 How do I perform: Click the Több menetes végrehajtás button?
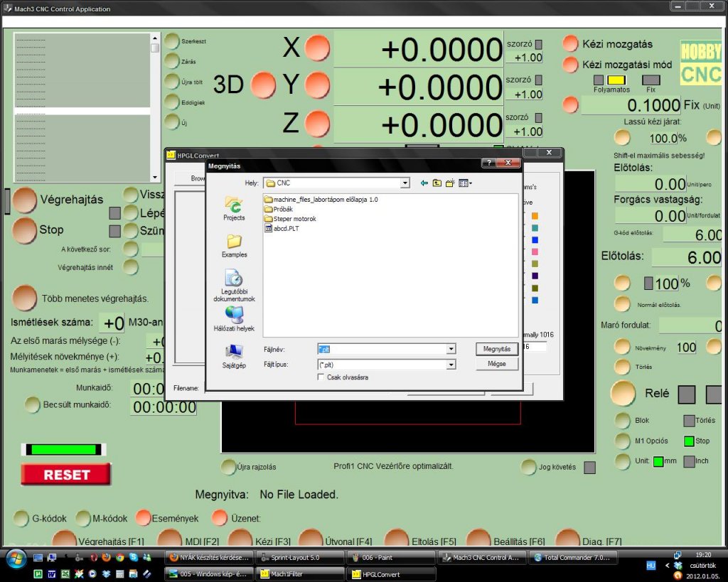click(x=25, y=298)
